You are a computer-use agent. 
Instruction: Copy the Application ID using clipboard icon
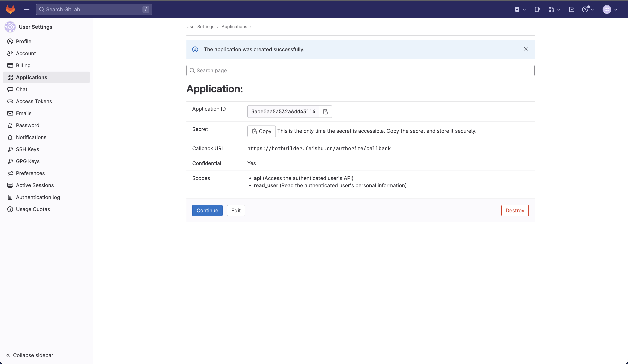pyautogui.click(x=325, y=111)
